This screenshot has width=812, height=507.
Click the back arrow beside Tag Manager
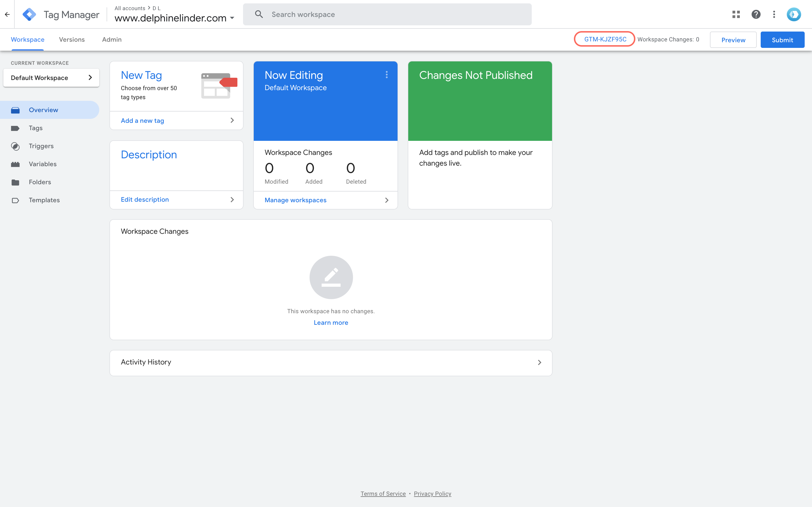7,14
